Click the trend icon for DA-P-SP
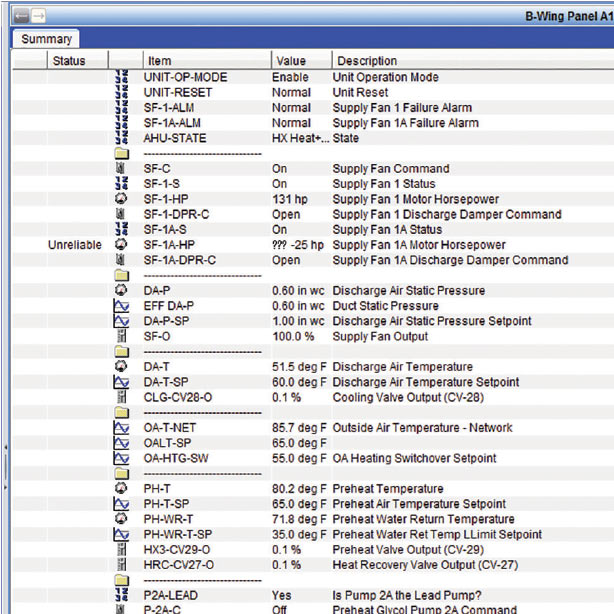This screenshot has height=614, width=614. pos(121,321)
